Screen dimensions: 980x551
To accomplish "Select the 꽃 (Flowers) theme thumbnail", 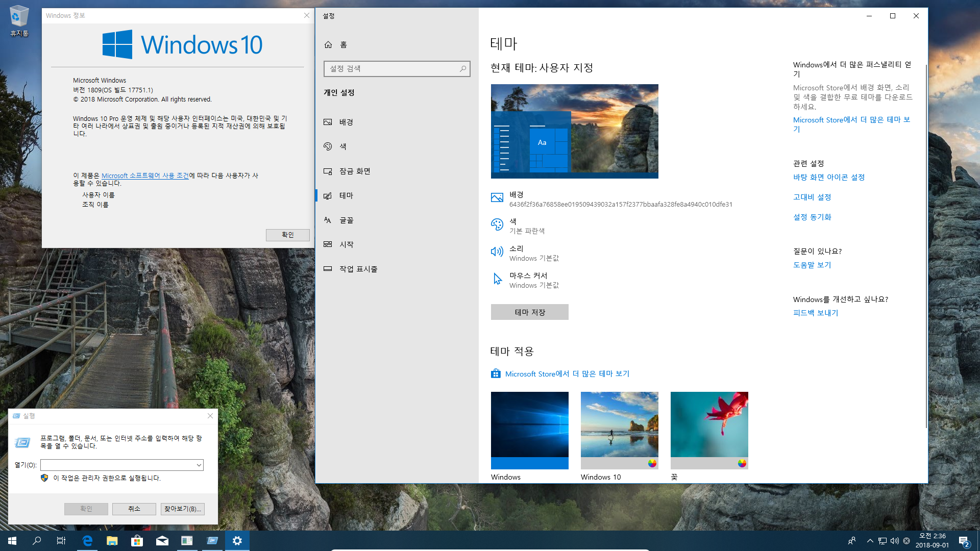I will pyautogui.click(x=709, y=431).
